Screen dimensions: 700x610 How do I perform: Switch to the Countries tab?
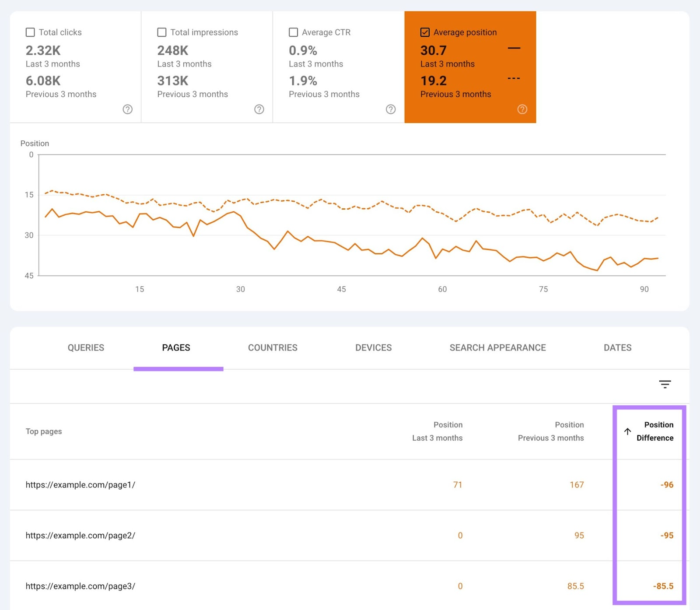(273, 347)
